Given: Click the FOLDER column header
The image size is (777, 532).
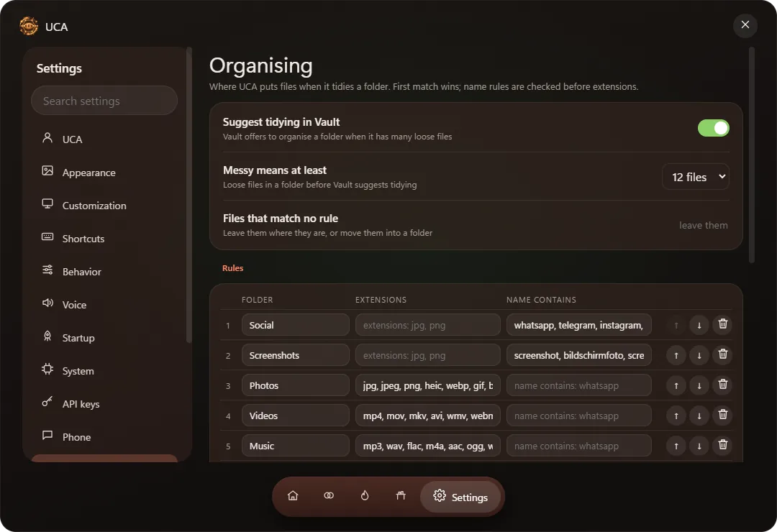Looking at the screenshot, I should pyautogui.click(x=257, y=300).
